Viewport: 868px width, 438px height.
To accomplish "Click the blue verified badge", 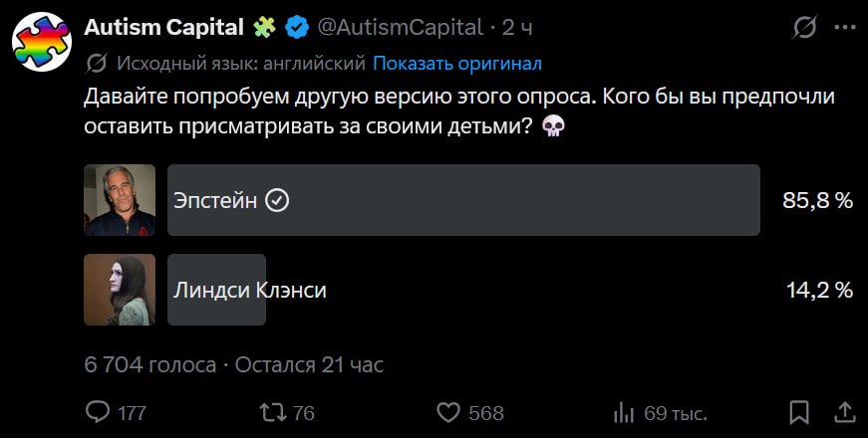I will click(x=297, y=27).
